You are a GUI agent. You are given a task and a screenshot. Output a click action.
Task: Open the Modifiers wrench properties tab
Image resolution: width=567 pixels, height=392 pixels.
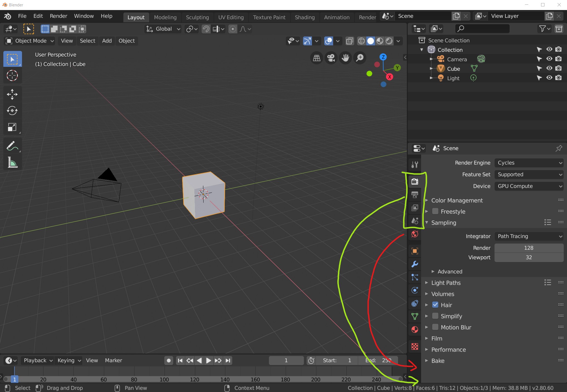click(x=415, y=264)
